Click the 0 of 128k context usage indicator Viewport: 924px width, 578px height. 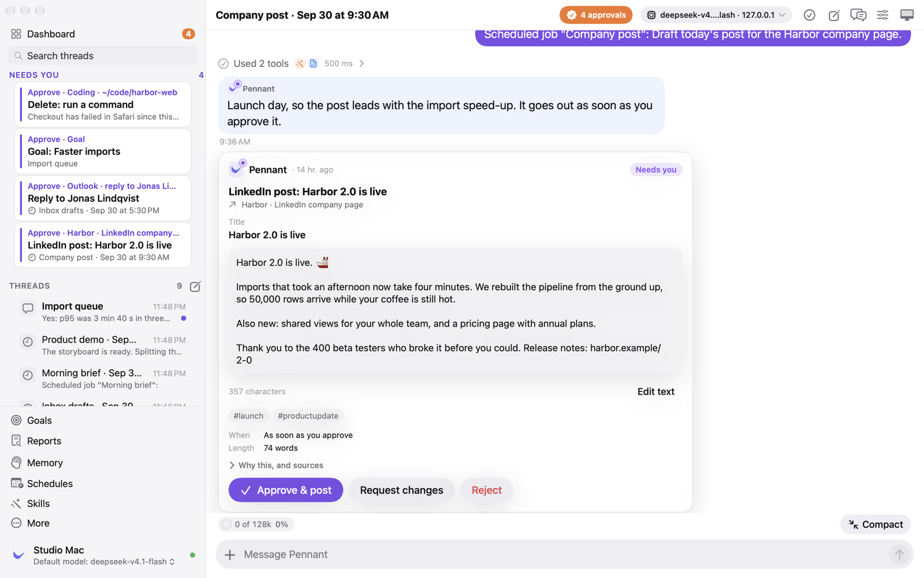pyautogui.click(x=256, y=524)
